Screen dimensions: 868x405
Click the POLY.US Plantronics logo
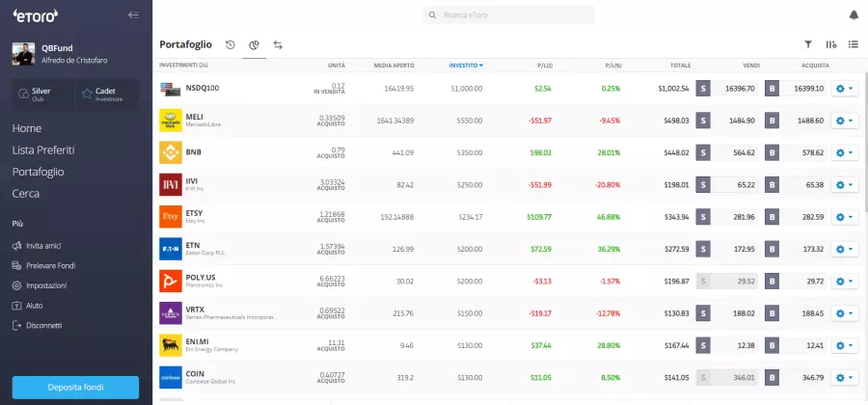pyautogui.click(x=171, y=281)
